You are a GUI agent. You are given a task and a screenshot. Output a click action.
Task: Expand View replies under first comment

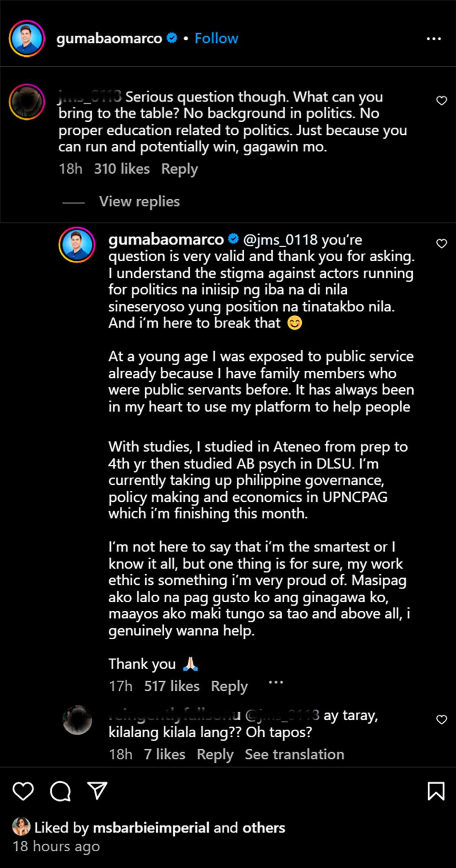[139, 201]
